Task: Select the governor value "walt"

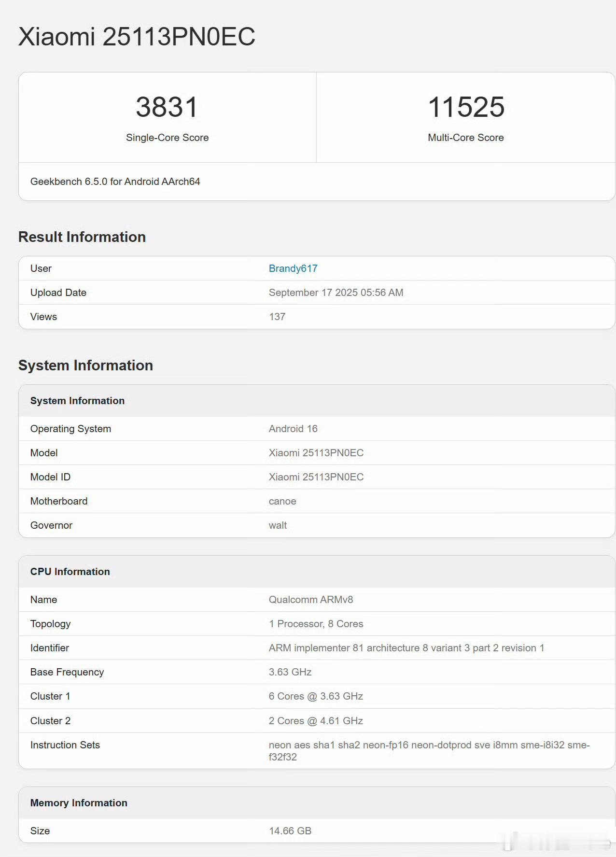Action: coord(278,525)
